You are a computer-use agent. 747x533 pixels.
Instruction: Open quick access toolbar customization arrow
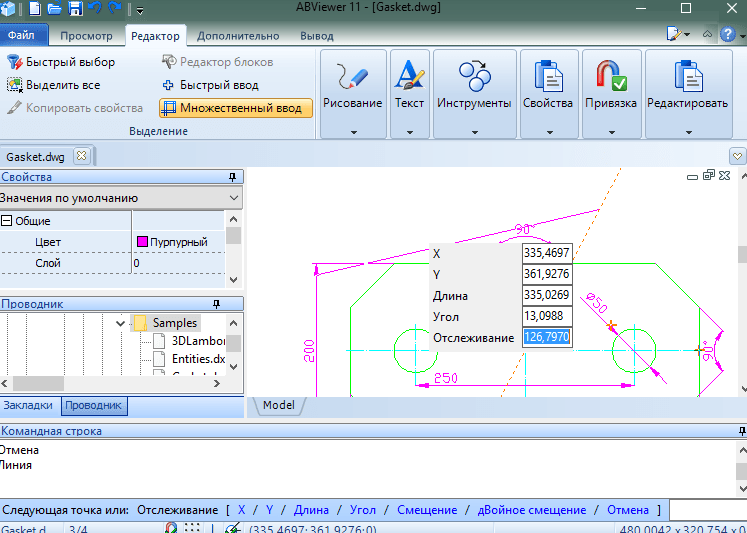tap(140, 10)
